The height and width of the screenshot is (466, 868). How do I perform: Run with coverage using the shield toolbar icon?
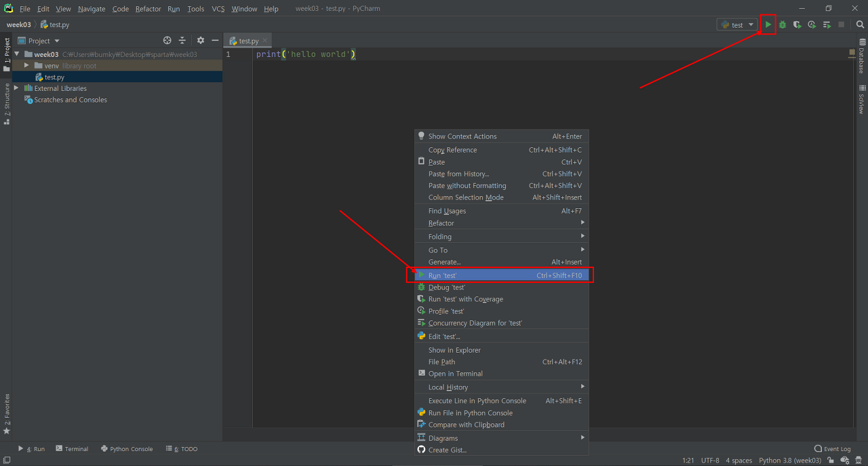[x=797, y=24]
